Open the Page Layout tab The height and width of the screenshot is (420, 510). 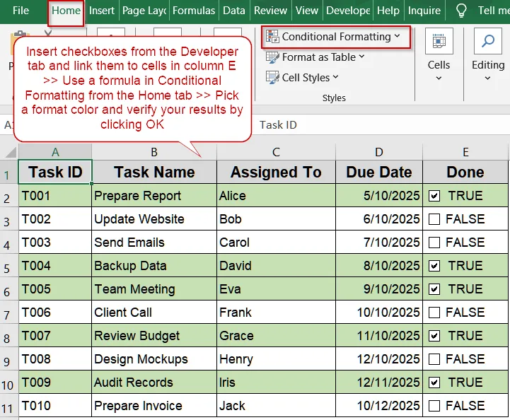(x=144, y=11)
